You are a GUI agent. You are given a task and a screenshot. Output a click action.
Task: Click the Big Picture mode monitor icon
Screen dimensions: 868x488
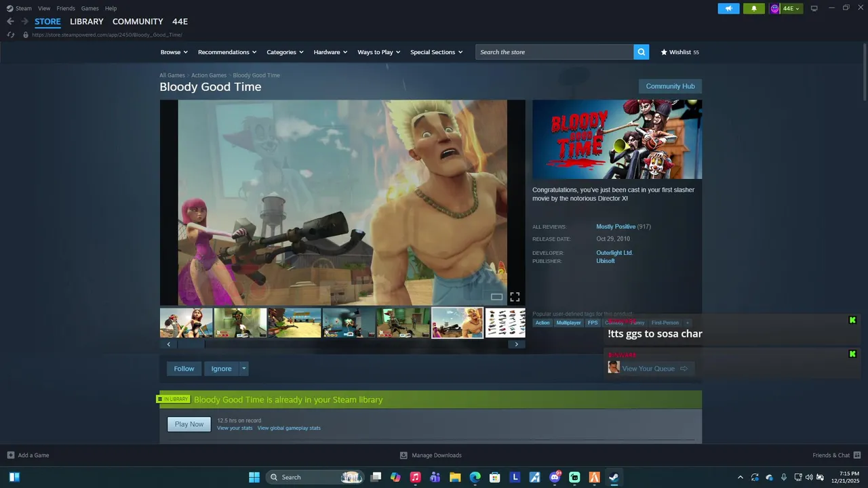coord(814,8)
